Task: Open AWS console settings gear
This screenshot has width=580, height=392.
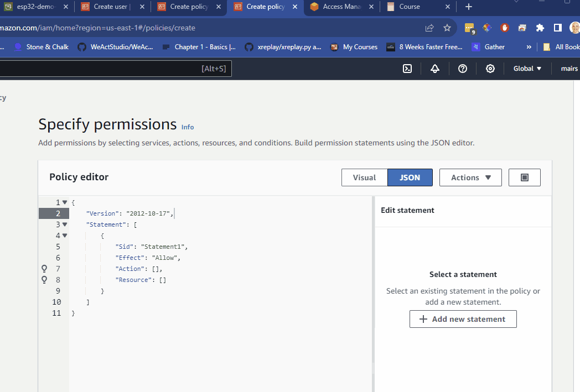Action: (x=490, y=69)
